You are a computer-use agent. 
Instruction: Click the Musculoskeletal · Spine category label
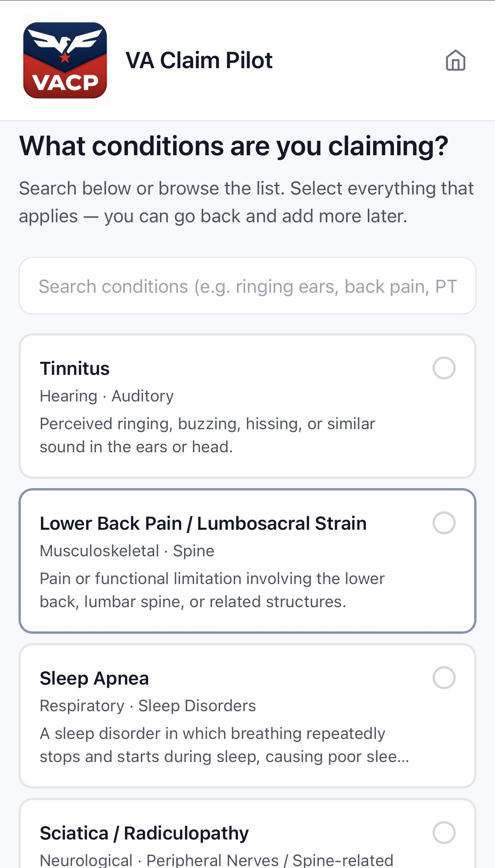click(x=127, y=551)
